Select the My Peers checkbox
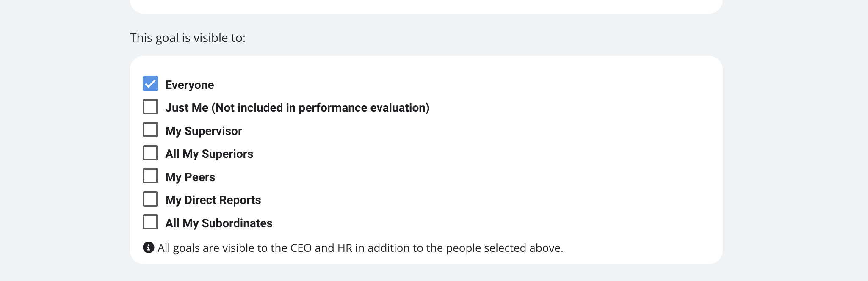 [x=150, y=176]
